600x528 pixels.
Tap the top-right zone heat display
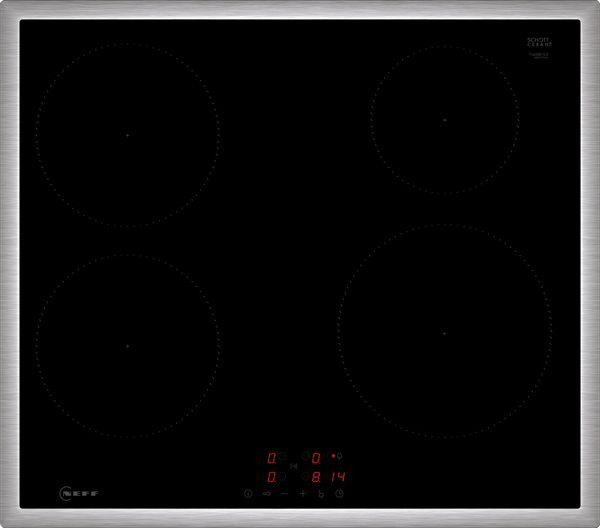(x=316, y=458)
